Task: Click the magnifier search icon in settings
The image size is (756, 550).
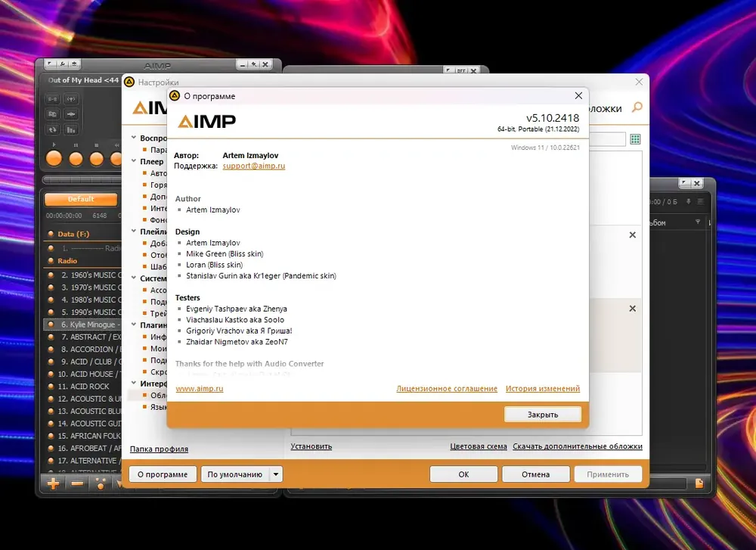Action: point(637,108)
